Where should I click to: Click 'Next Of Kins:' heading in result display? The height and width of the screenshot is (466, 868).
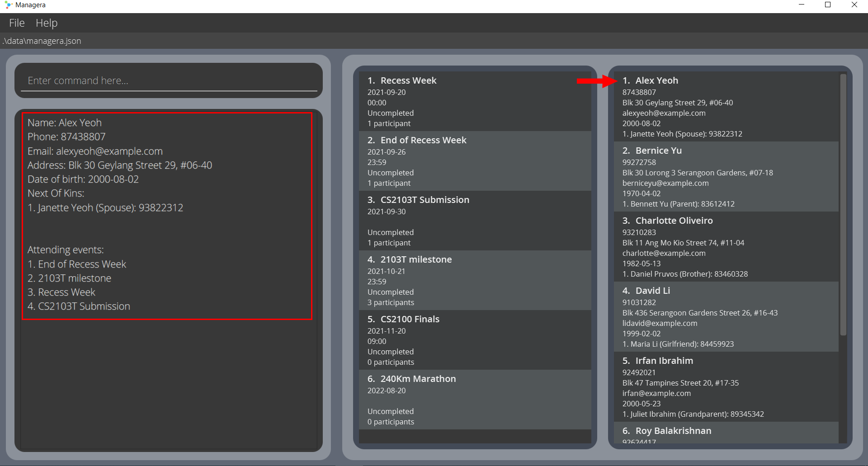56,193
